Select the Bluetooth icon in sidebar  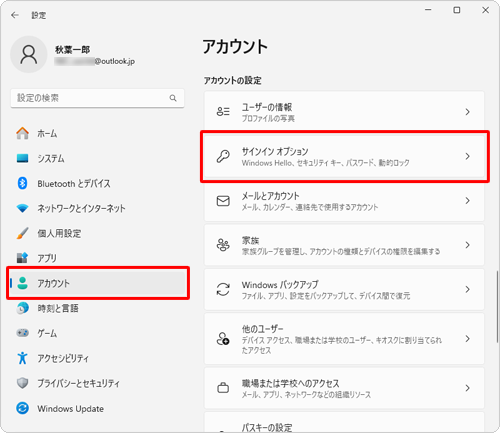coord(22,183)
